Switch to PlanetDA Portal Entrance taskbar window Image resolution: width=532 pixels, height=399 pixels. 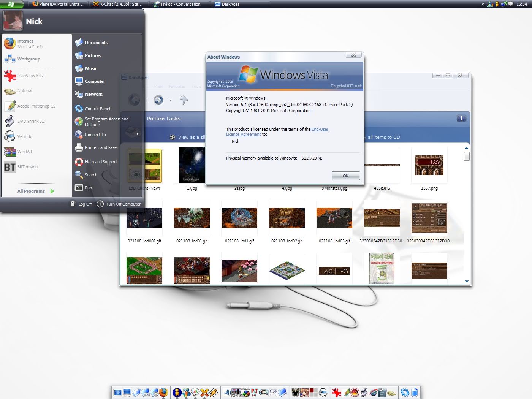point(58,4)
